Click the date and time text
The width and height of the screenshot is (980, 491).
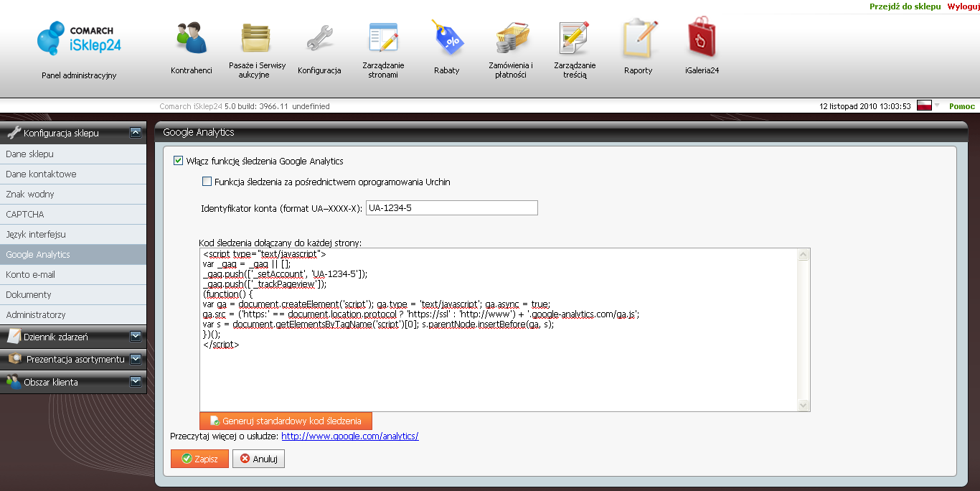(865, 106)
